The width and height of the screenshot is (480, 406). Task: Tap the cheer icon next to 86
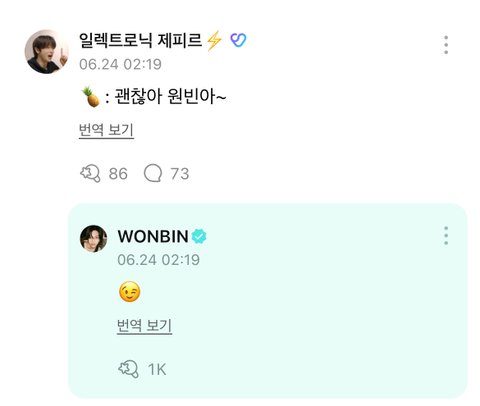click(90, 173)
